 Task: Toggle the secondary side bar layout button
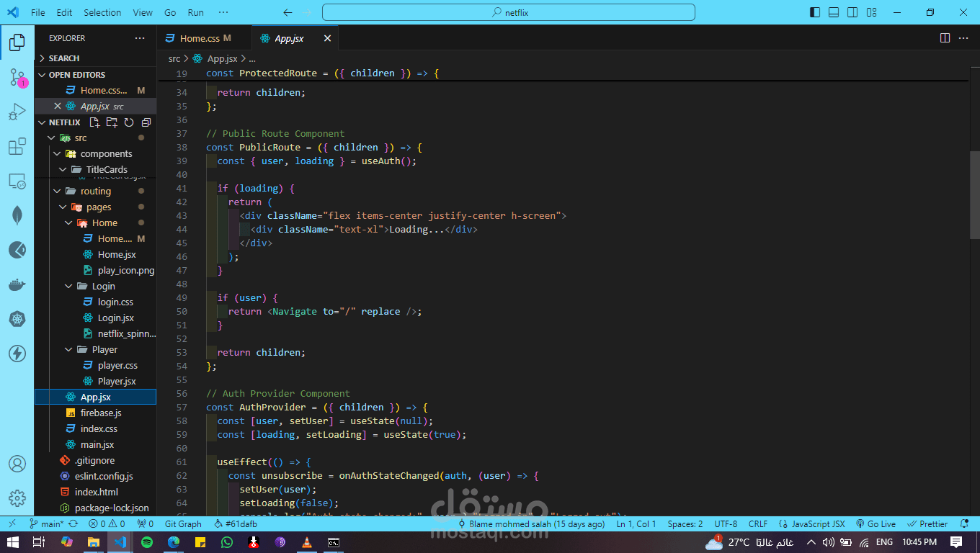coord(852,12)
